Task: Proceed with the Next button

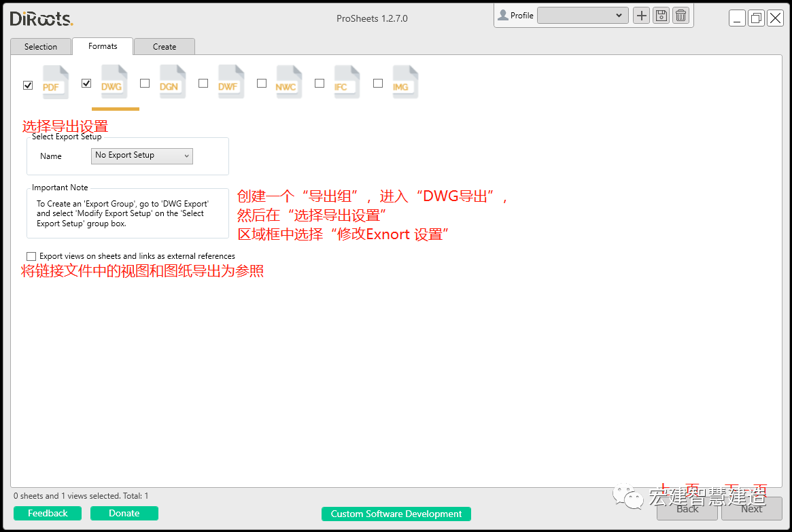Action: pos(752,508)
